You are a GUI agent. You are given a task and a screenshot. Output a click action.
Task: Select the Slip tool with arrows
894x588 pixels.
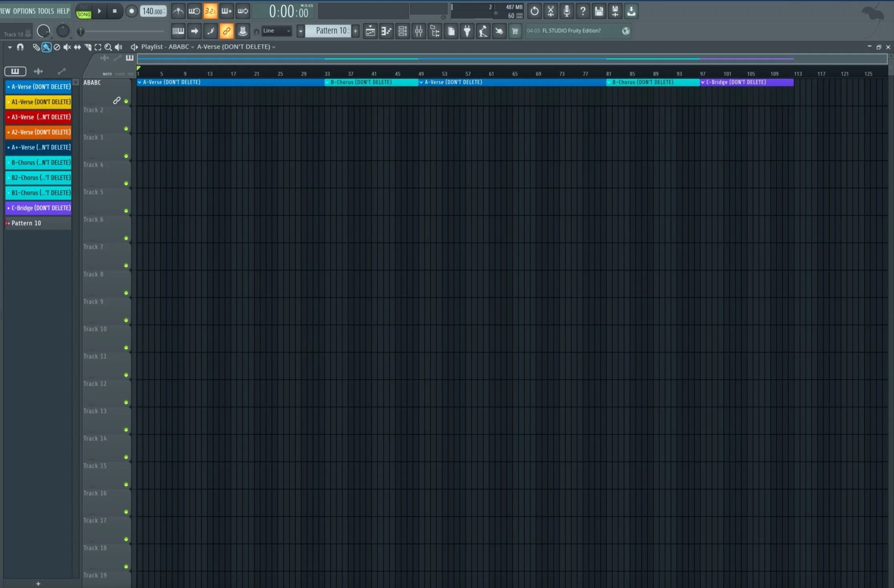pos(77,47)
